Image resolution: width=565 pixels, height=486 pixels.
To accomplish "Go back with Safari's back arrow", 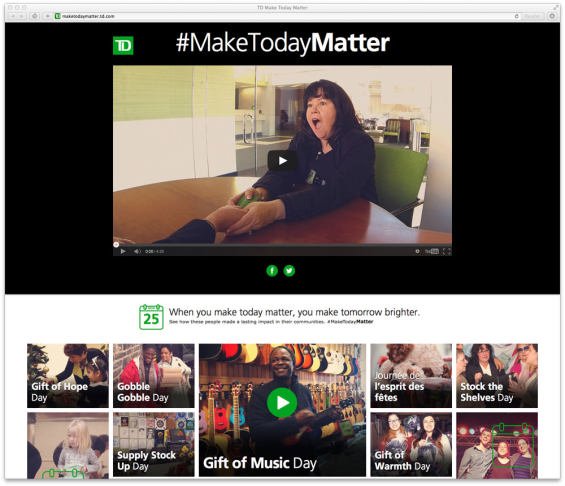I will coord(13,16).
